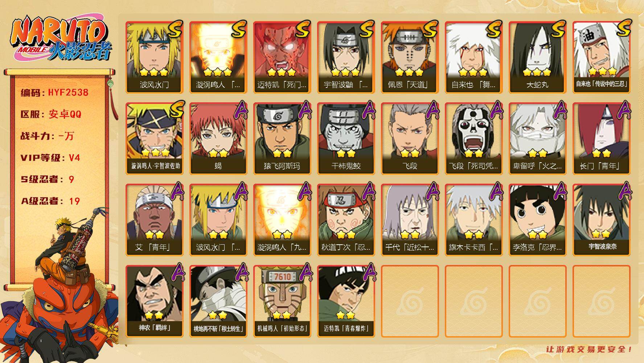Image resolution: width=644 pixels, height=363 pixels.
Task: Click the 佩恩「天道」 ninja portrait
Action: [x=410, y=57]
